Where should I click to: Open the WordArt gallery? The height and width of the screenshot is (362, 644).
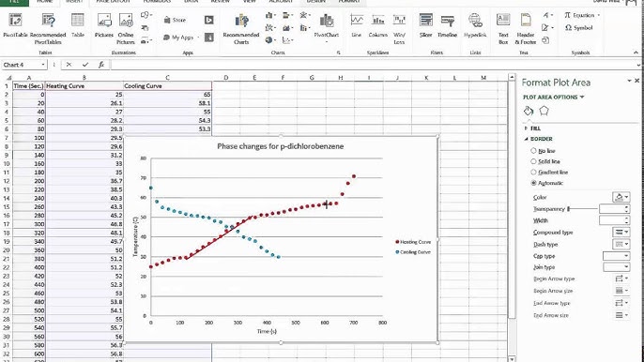pyautogui.click(x=547, y=15)
